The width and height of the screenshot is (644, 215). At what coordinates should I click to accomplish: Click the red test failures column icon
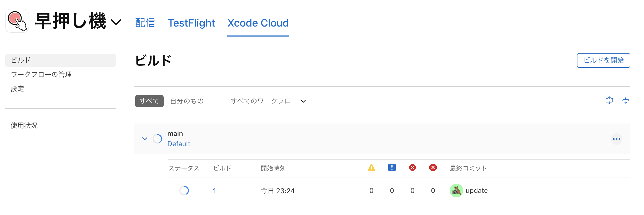click(412, 168)
